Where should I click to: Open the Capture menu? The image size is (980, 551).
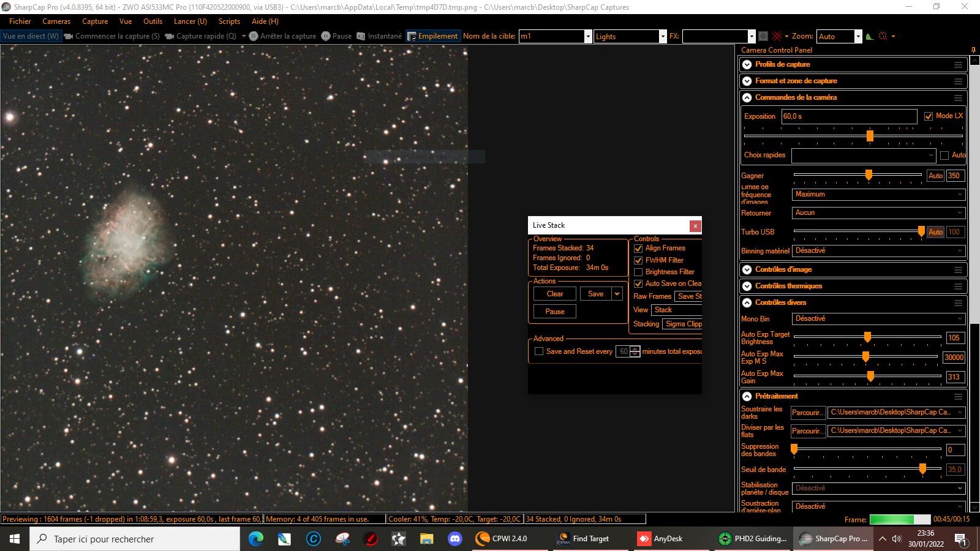[95, 21]
